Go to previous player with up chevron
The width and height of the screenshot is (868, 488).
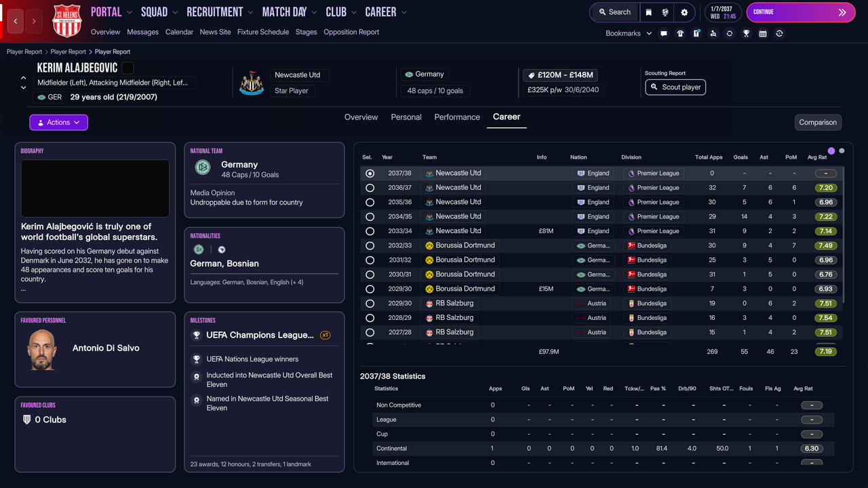pyautogui.click(x=24, y=78)
